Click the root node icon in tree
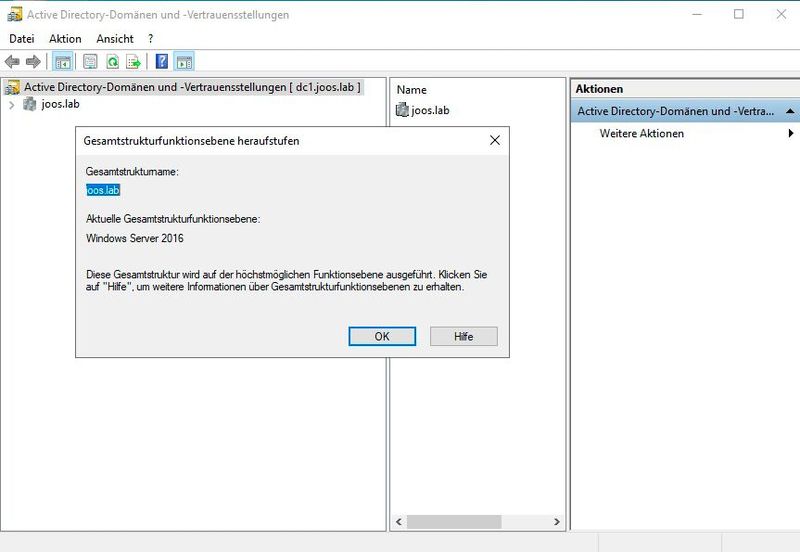The height and width of the screenshot is (552, 800). coord(12,87)
